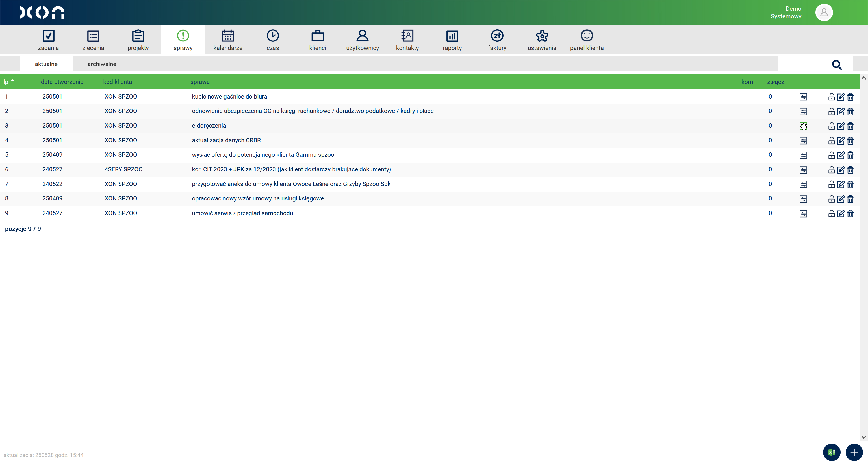The image size is (868, 466).
Task: Open the zlecenia module
Action: [x=93, y=40]
